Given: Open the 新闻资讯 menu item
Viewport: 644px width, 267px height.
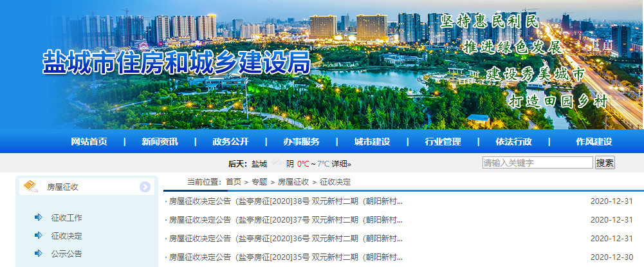Looking at the screenshot, I should coord(160,142).
